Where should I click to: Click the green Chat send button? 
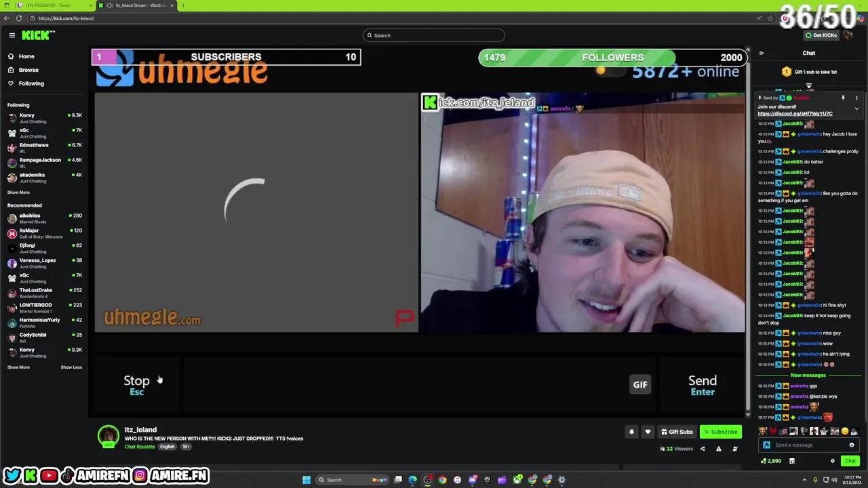tap(850, 461)
